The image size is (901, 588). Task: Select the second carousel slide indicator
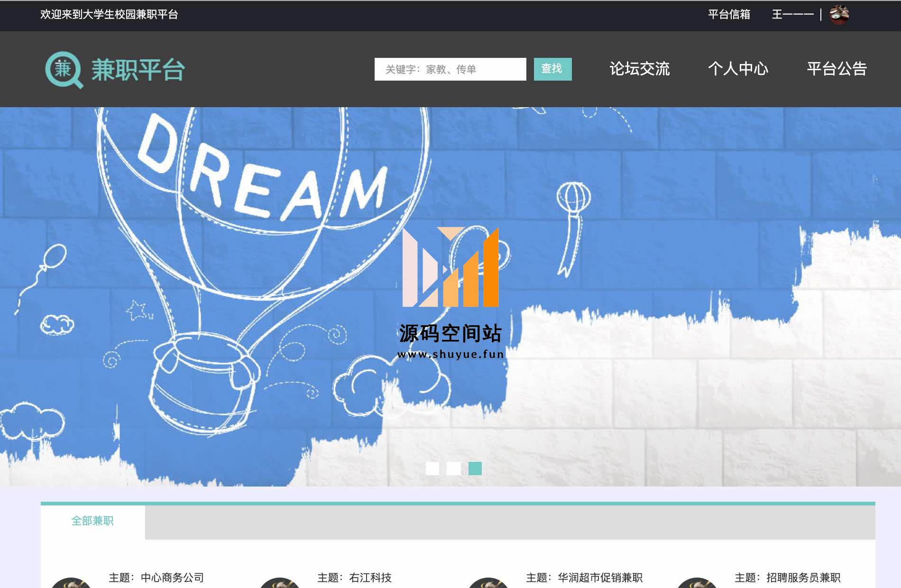[454, 469]
